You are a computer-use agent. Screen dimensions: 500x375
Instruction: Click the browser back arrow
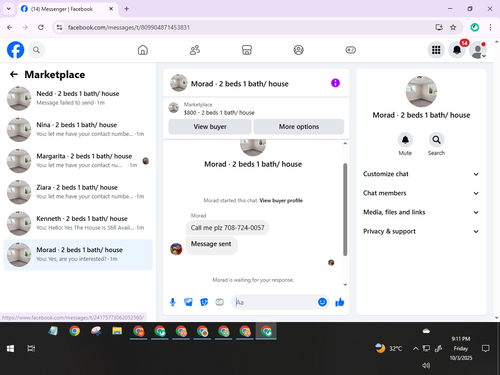click(10, 27)
